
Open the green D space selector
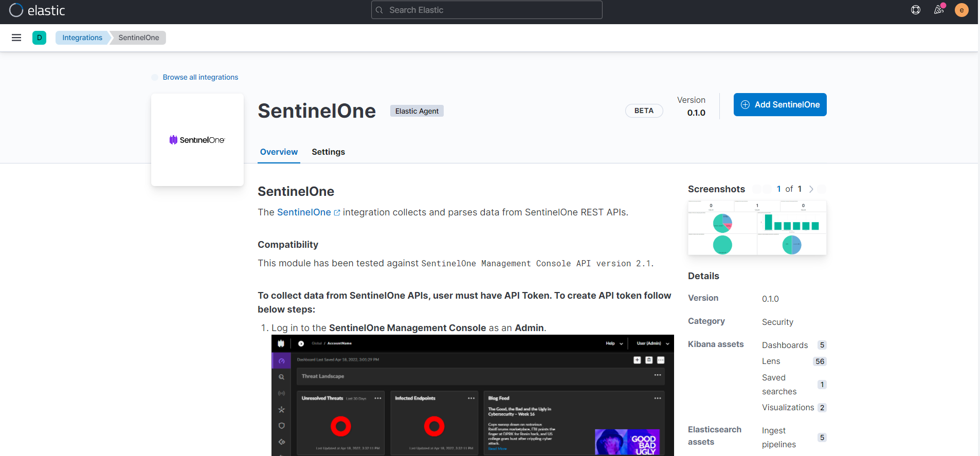(39, 38)
